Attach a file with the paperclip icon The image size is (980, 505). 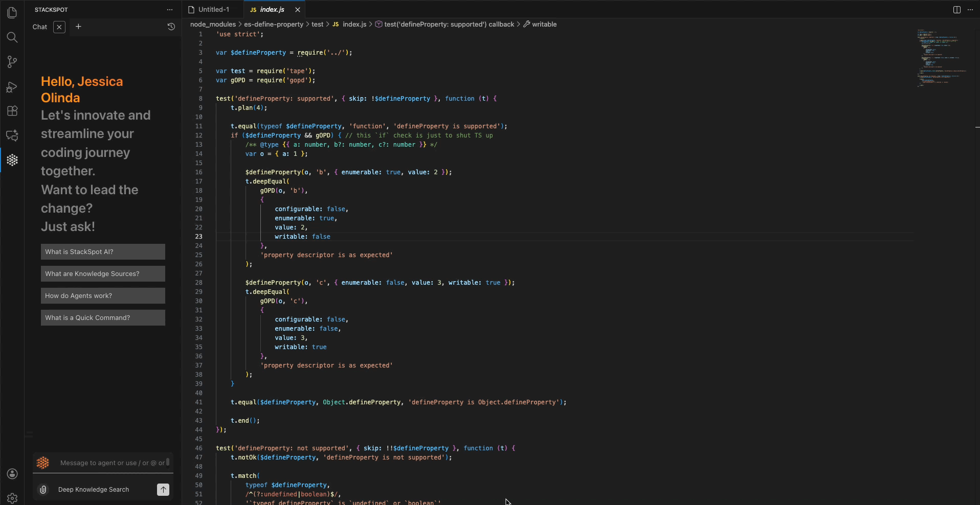tap(43, 490)
